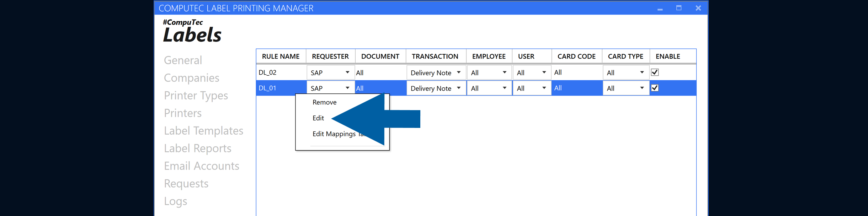Sort by RULE NAME column header
The height and width of the screenshot is (216, 868).
(x=281, y=56)
